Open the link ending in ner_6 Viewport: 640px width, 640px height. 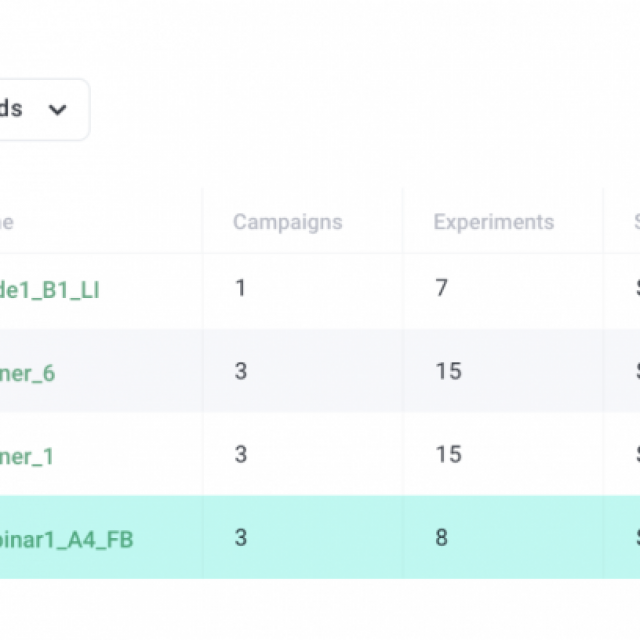coord(28,373)
